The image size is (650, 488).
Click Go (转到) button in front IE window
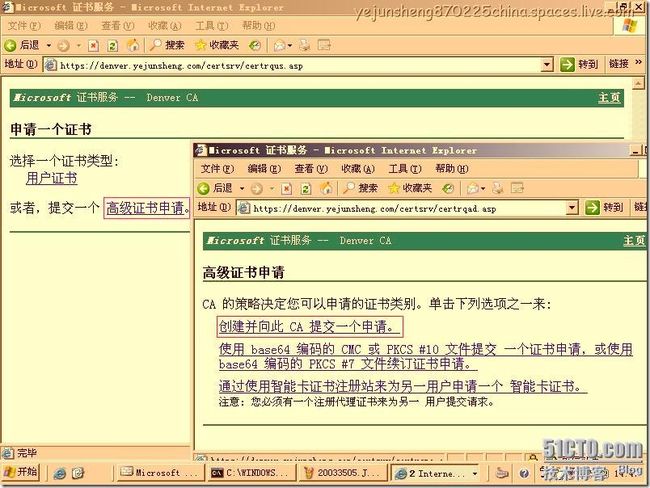coord(604,207)
